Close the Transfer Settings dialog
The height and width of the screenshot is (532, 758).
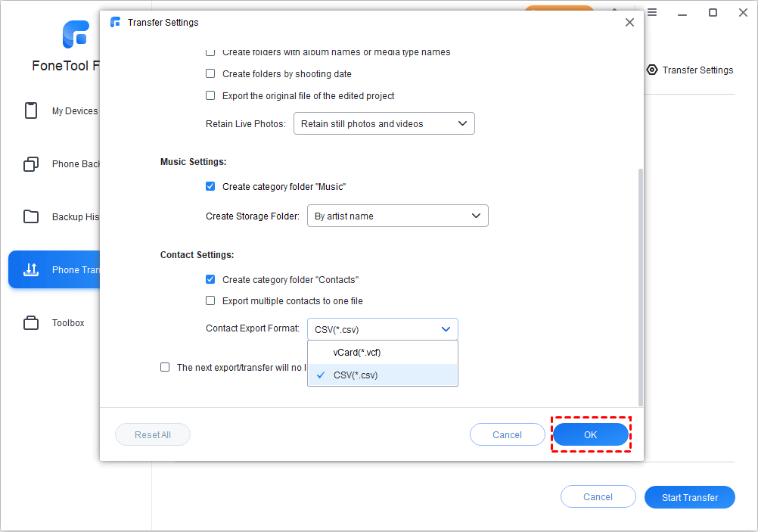629,23
